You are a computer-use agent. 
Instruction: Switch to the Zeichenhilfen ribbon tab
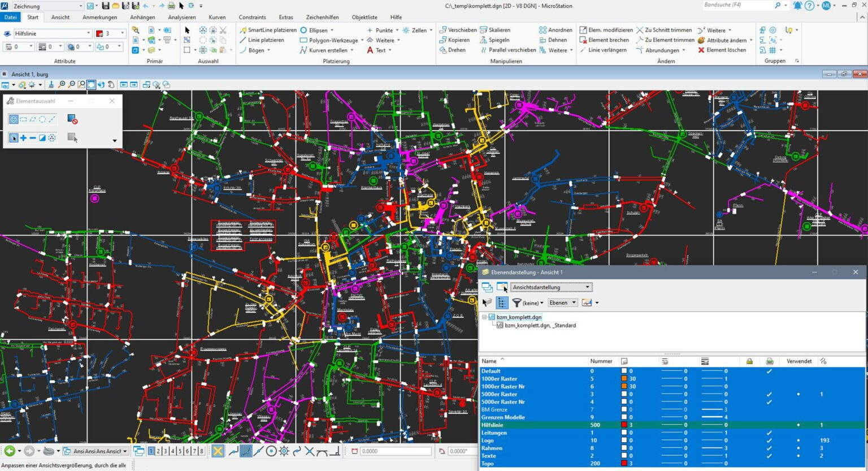click(x=322, y=17)
